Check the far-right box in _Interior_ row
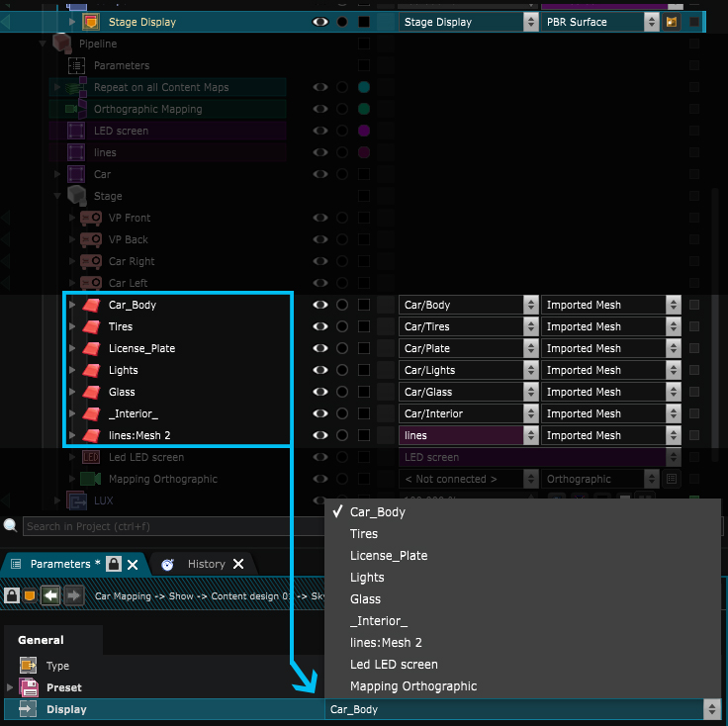Viewport: 728px width, 726px height. (x=694, y=413)
